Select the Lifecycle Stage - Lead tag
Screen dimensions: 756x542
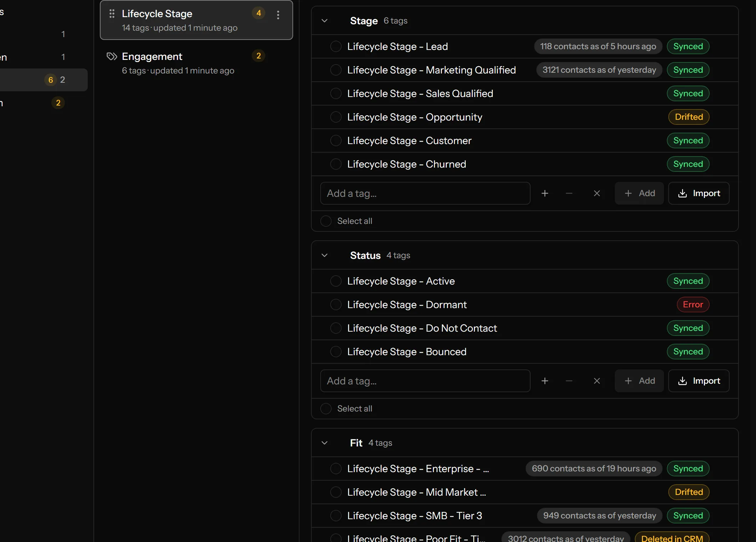click(336, 46)
